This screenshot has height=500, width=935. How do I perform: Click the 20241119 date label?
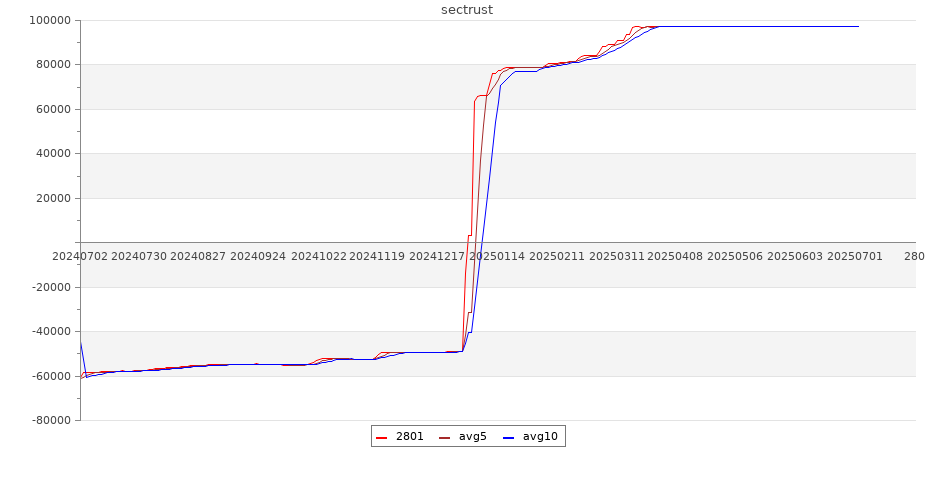pos(377,257)
